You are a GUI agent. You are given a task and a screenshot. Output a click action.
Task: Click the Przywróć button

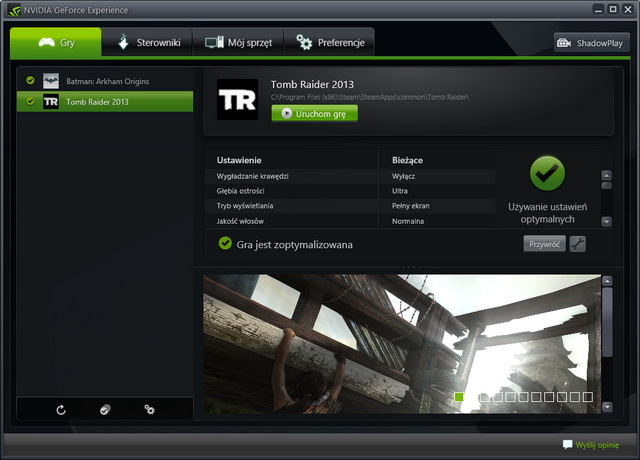(x=544, y=244)
